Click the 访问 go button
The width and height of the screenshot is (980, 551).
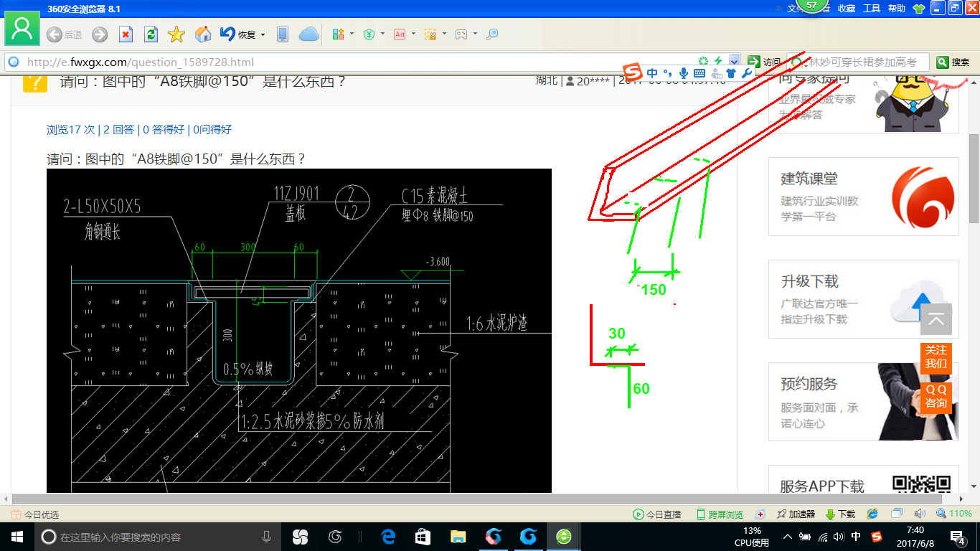tap(763, 62)
